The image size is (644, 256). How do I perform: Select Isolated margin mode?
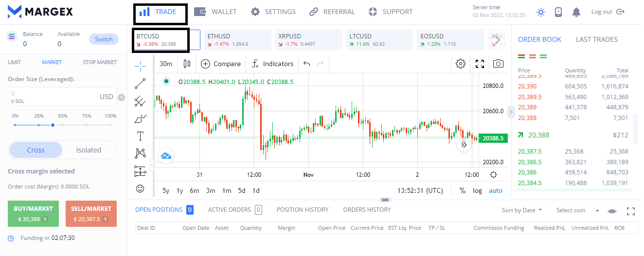89,150
